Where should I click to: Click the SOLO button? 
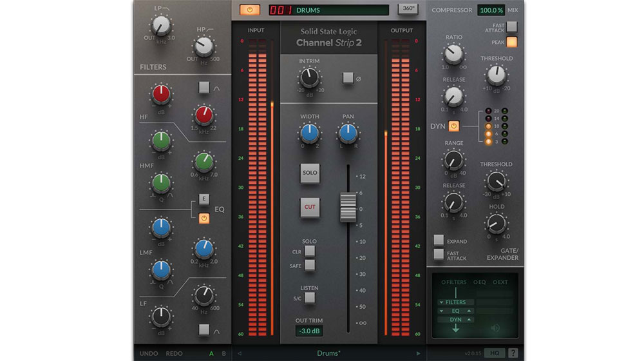pyautogui.click(x=310, y=173)
